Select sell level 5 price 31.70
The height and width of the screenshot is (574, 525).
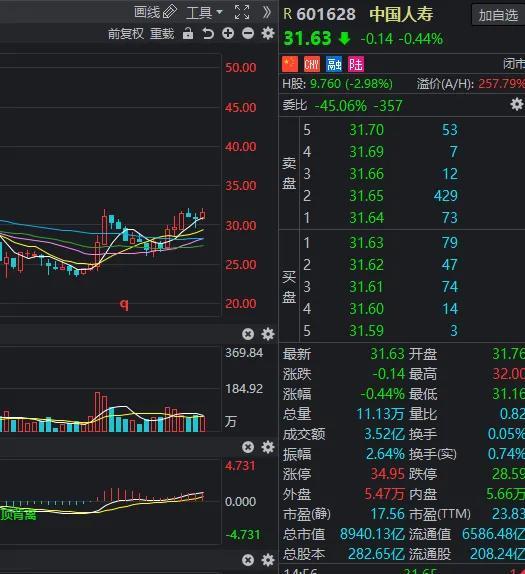366,130
